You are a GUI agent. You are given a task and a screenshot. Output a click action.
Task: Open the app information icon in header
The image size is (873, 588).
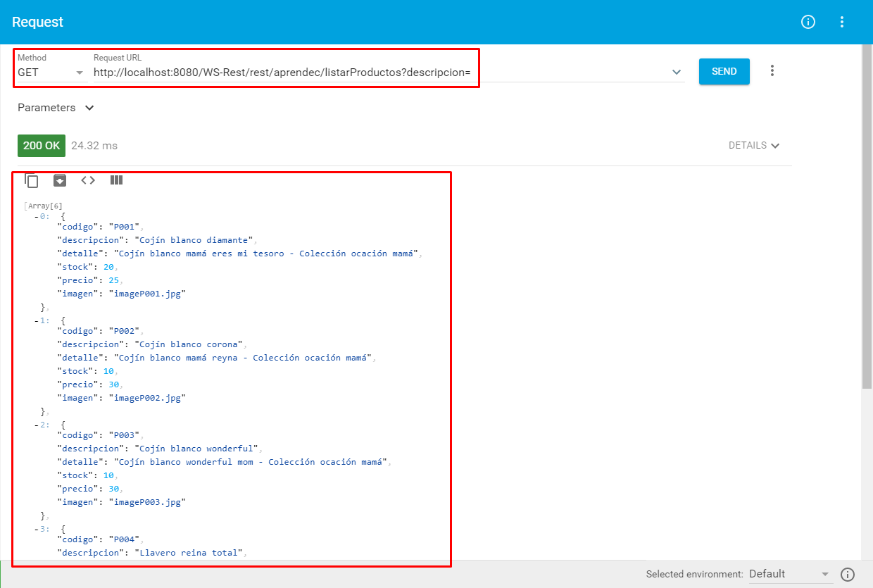tap(808, 22)
